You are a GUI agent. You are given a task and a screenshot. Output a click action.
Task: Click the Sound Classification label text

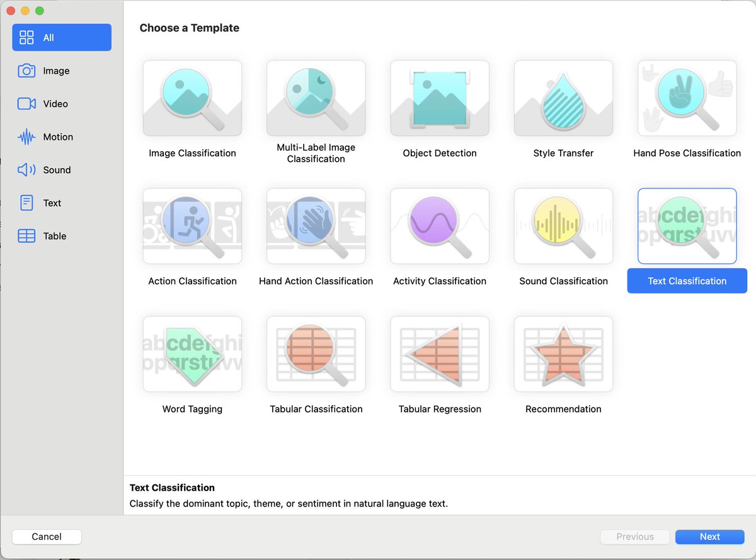point(563,281)
